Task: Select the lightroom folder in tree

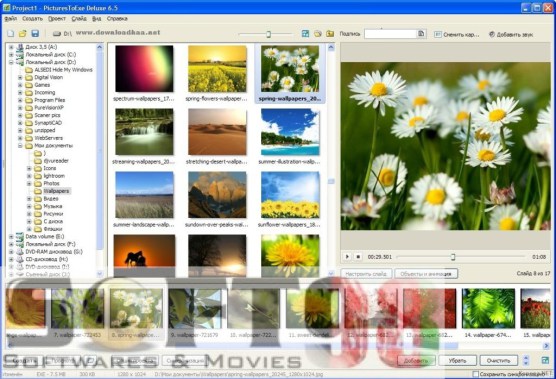Action: point(54,176)
